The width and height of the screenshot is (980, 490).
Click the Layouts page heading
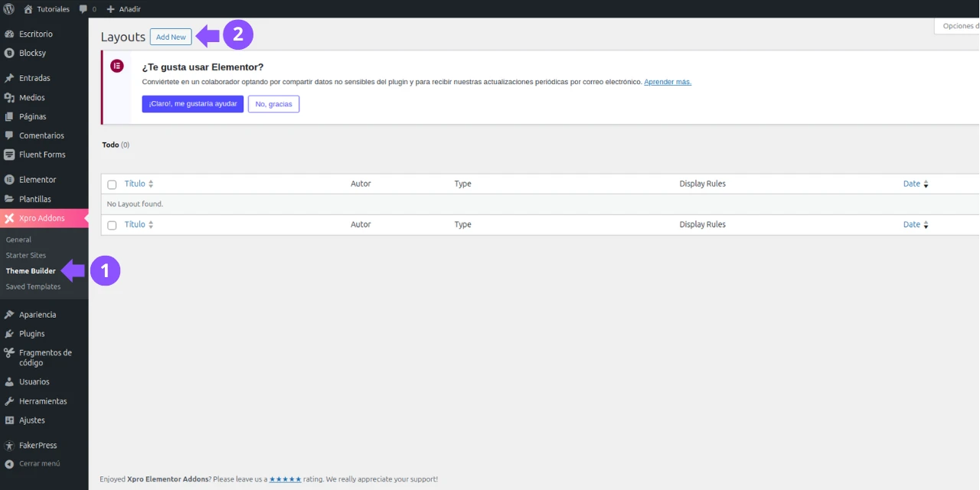123,37
